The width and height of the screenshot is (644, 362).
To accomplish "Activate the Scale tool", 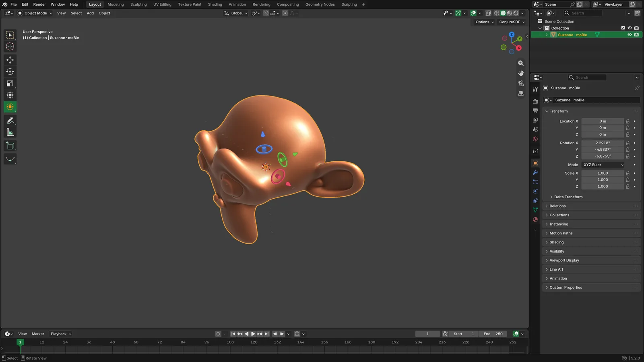I will click(x=10, y=84).
